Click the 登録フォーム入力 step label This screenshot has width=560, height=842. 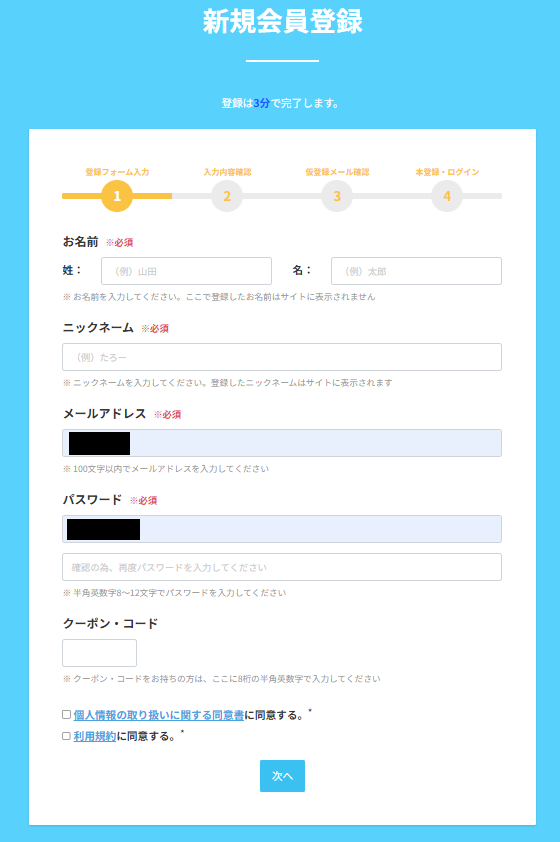(117, 172)
